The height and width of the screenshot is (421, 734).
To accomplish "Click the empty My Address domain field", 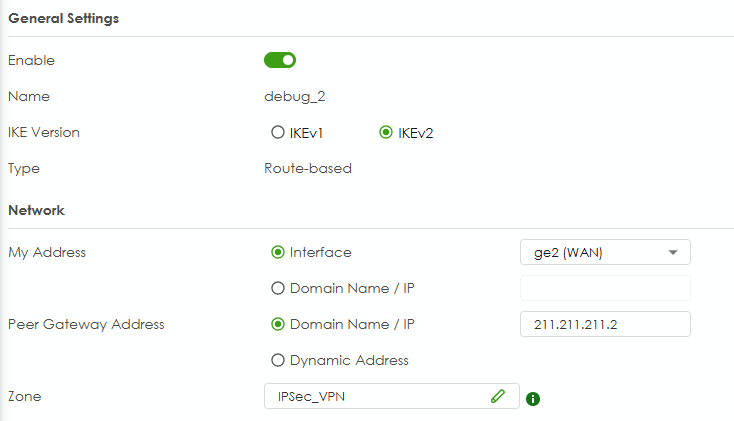I will [x=605, y=288].
